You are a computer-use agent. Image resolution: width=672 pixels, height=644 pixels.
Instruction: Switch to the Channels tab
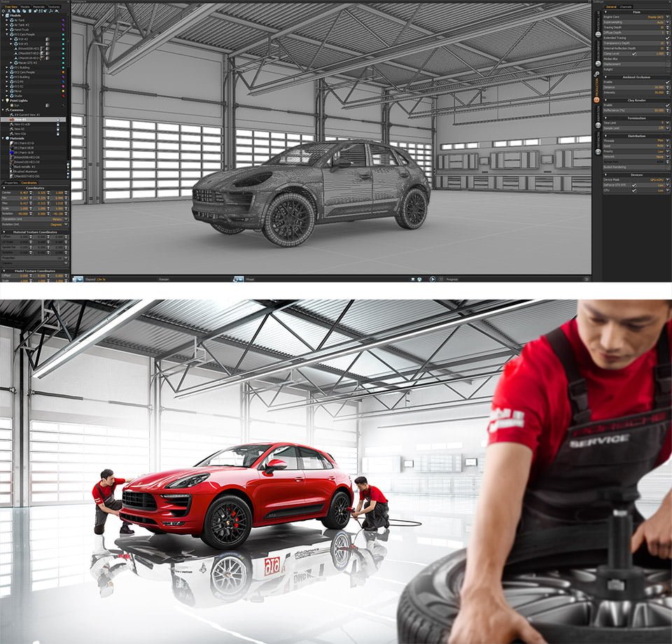pos(626,6)
